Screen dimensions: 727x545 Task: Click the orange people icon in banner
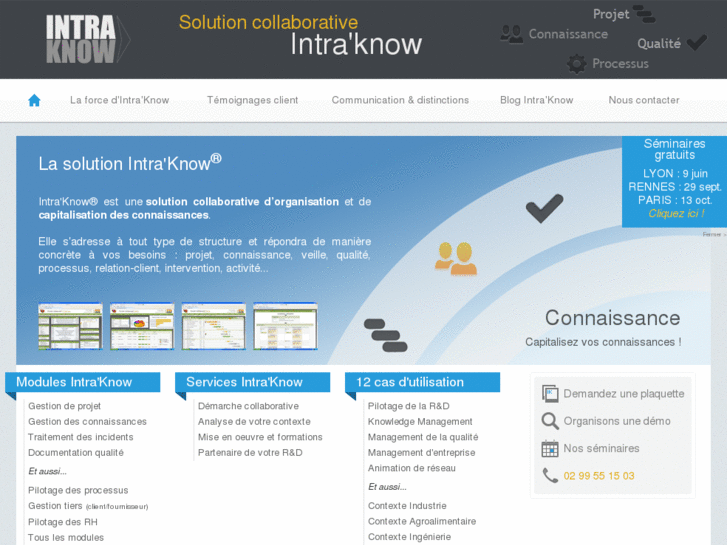[x=456, y=258]
